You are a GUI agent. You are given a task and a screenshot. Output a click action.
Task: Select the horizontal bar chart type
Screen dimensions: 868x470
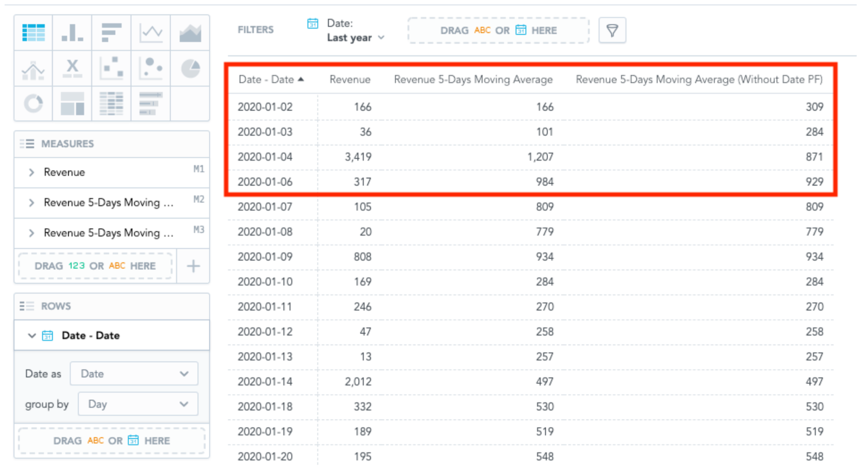tap(111, 33)
